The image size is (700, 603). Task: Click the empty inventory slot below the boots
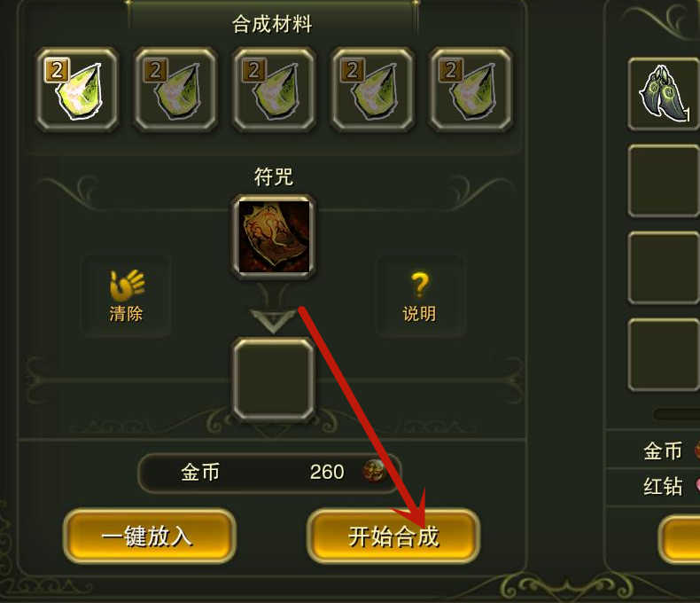[x=664, y=181]
